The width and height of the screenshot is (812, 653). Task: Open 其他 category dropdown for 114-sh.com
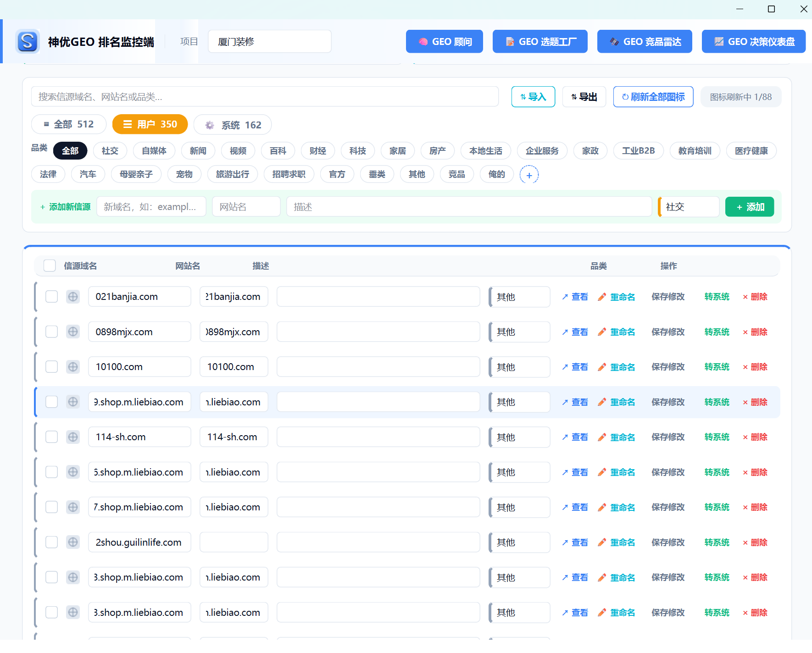[519, 437]
